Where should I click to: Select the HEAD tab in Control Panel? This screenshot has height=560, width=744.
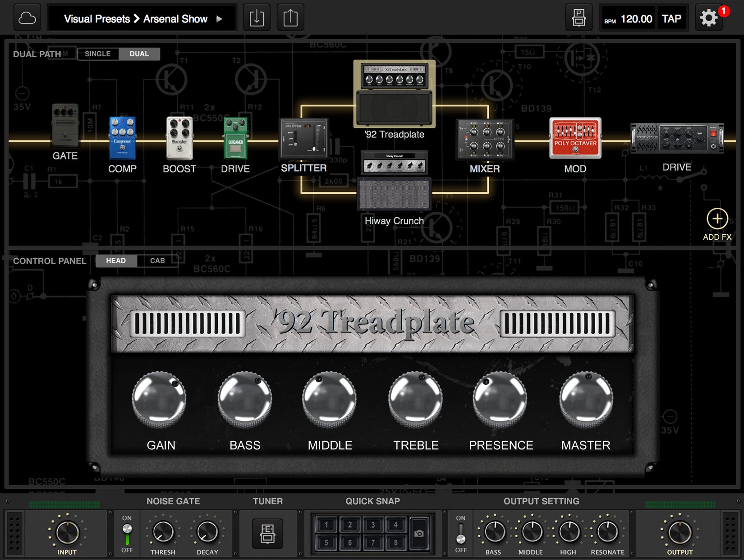coord(116,260)
